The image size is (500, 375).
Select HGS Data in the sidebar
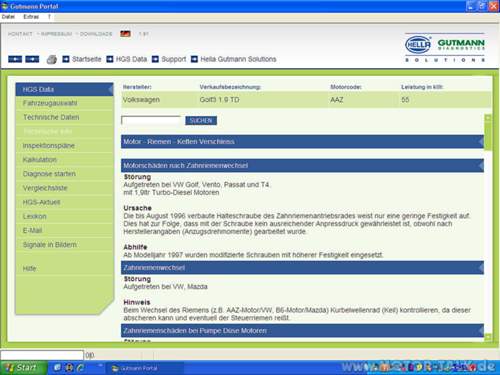click(x=64, y=89)
